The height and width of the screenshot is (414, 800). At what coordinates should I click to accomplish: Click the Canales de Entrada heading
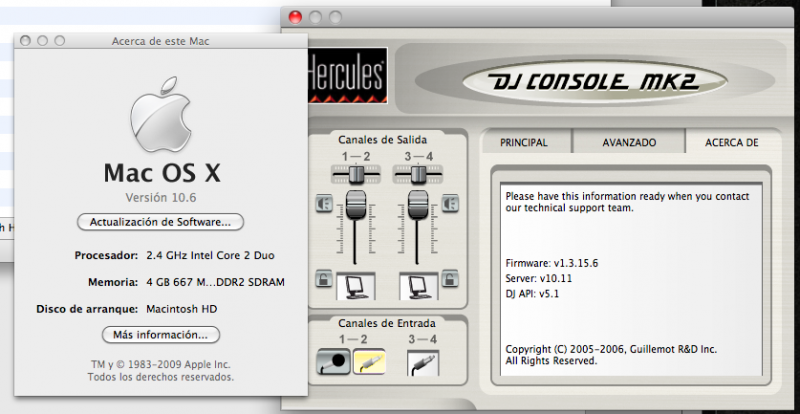(387, 323)
